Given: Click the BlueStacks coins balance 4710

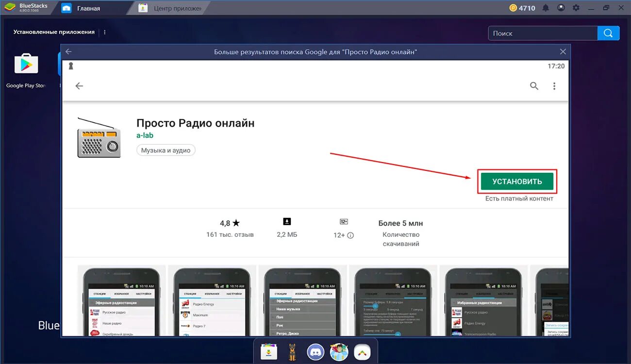Looking at the screenshot, I should [x=522, y=8].
